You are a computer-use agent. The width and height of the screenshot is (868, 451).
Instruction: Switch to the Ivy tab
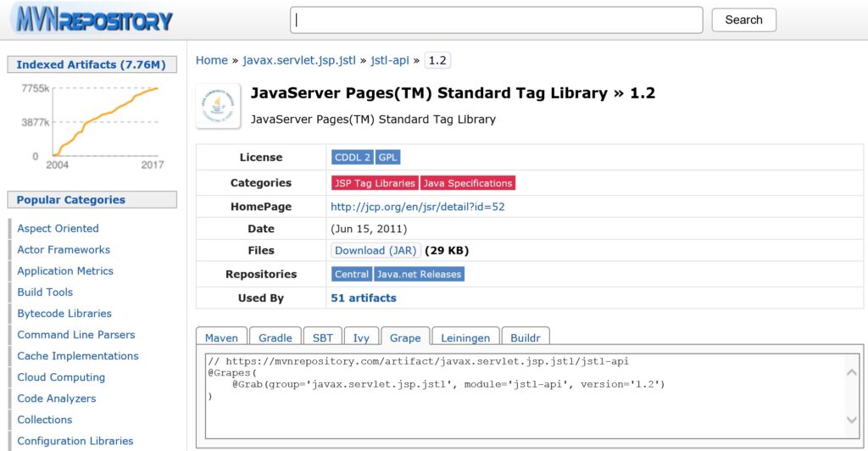pos(361,337)
